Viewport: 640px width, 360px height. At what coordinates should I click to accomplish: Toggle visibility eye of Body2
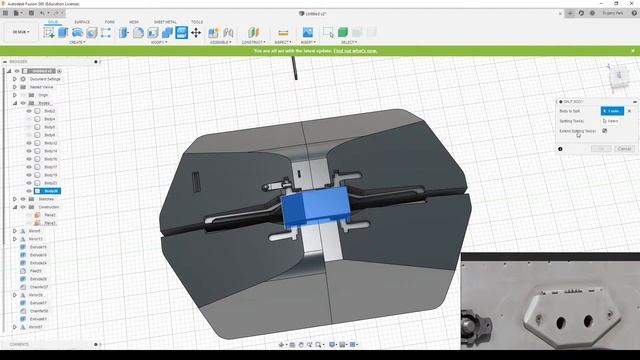[29, 111]
